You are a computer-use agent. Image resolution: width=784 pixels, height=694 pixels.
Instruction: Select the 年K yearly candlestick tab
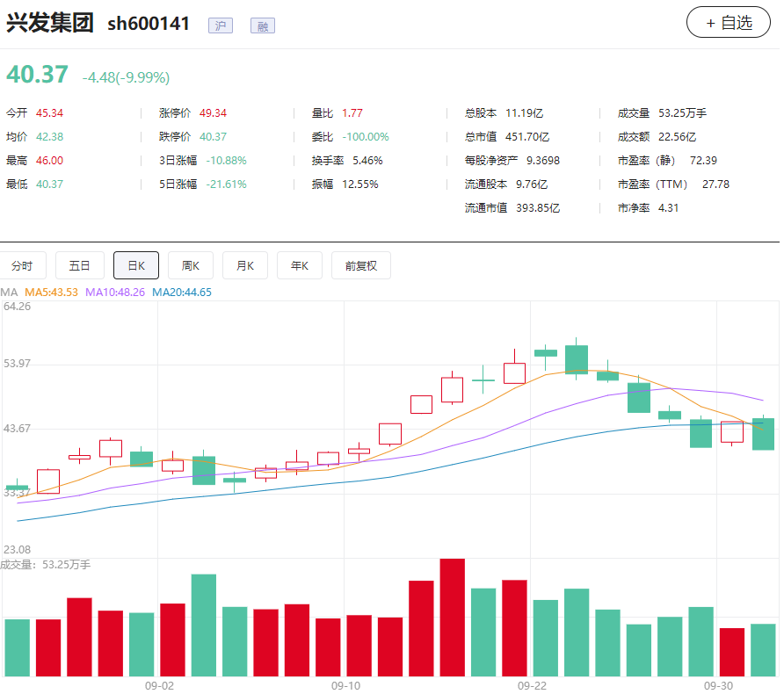click(300, 265)
